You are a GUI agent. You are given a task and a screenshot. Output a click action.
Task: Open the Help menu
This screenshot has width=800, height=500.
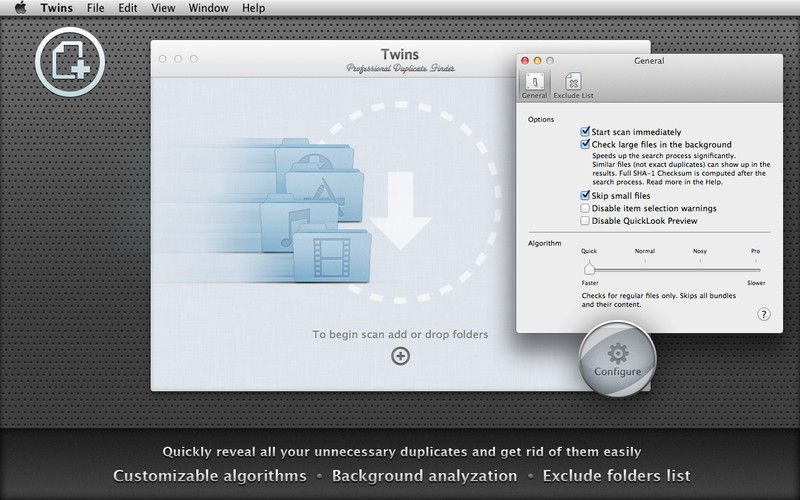pyautogui.click(x=254, y=8)
